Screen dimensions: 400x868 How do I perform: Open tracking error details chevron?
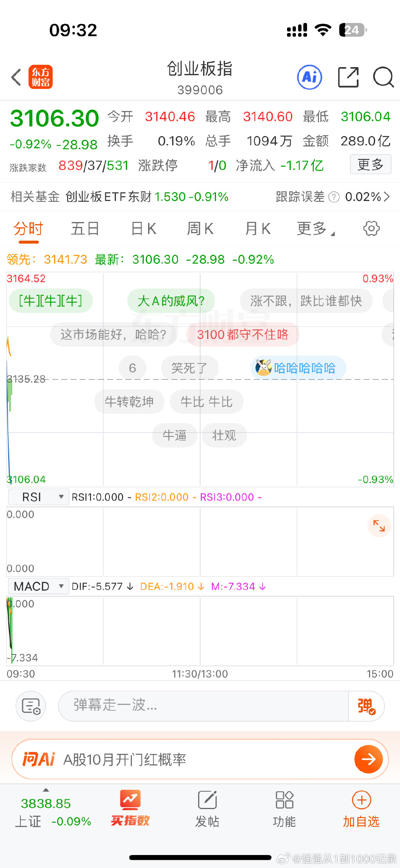[387, 197]
